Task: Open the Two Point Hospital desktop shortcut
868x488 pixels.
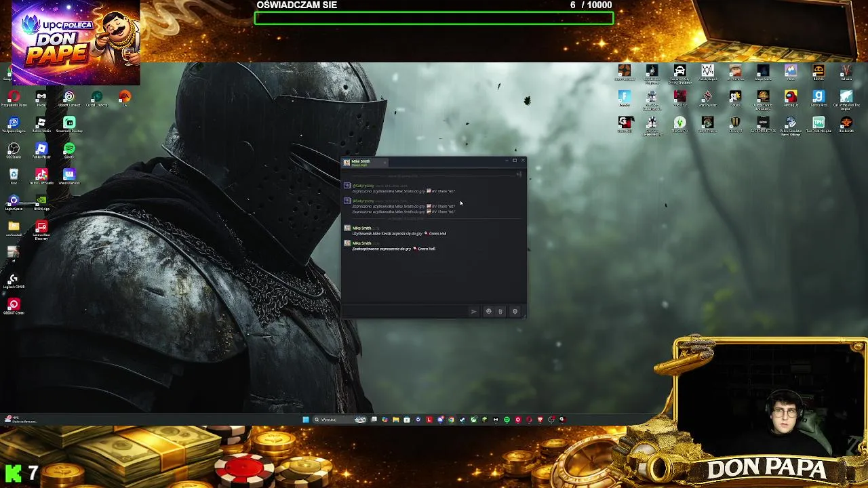Action: pyautogui.click(x=818, y=125)
